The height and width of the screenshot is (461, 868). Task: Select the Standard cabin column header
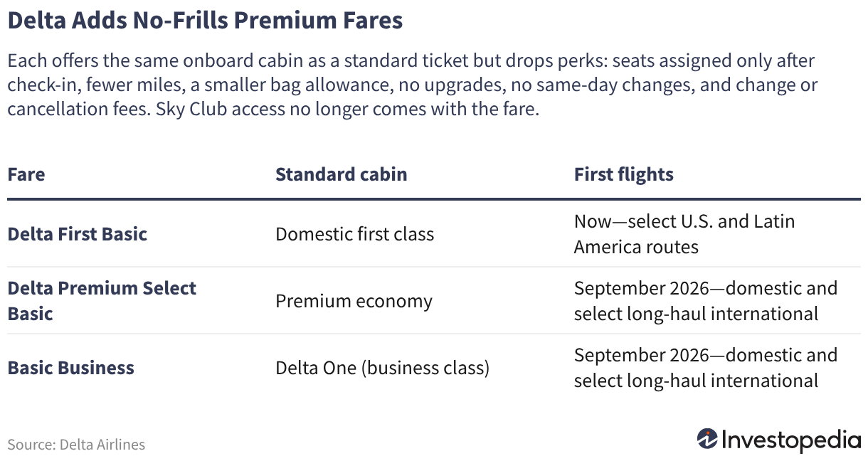pyautogui.click(x=342, y=175)
